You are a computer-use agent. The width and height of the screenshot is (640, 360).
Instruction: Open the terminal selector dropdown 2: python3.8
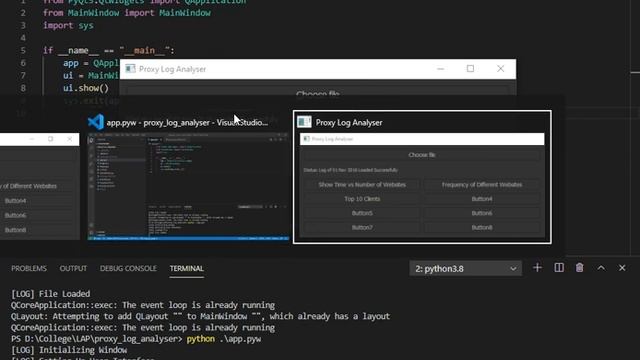465,269
